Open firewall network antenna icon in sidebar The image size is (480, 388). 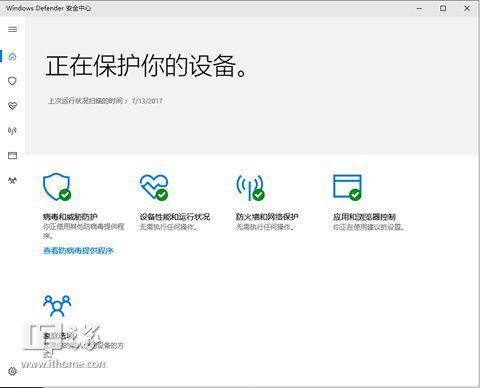point(12,131)
